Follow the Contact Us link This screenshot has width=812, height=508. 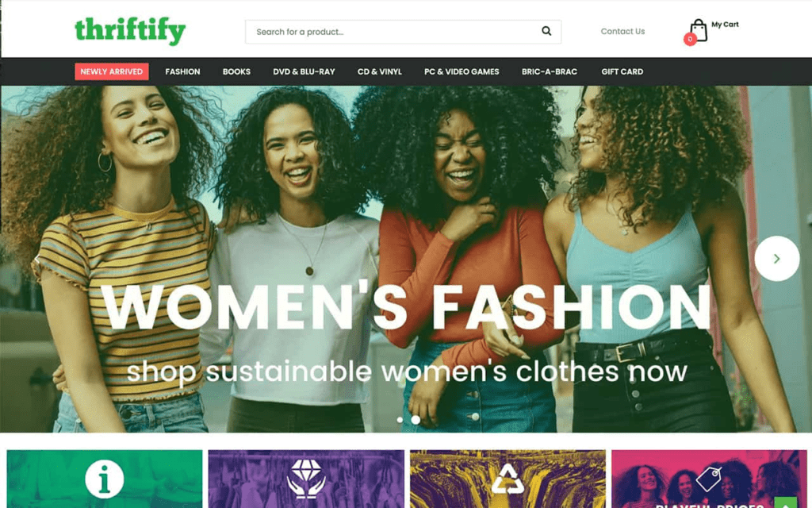coord(622,31)
